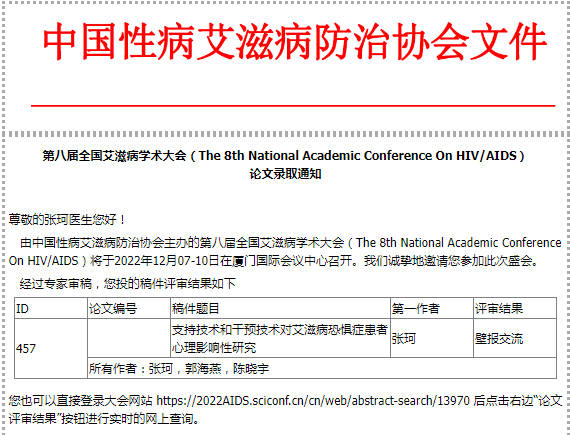Click the 壁报交流 review result cell

click(x=515, y=338)
